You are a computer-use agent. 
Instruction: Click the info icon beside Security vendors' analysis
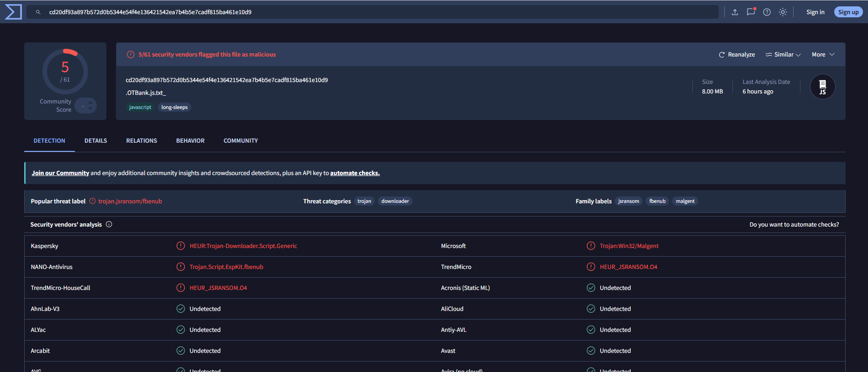tap(109, 224)
